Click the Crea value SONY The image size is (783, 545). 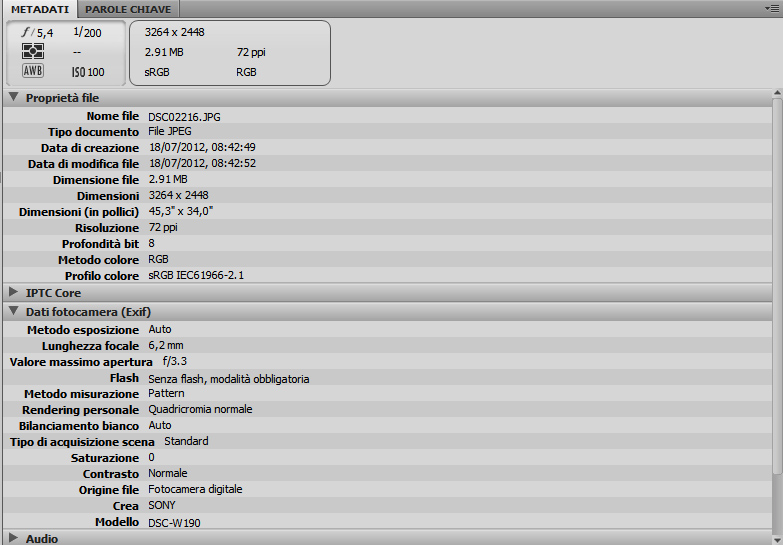[x=162, y=505]
